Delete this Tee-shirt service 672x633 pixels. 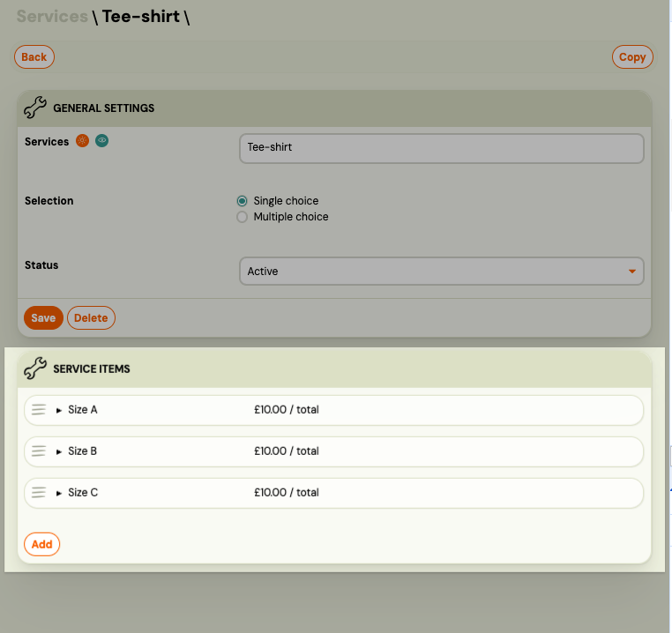(x=91, y=318)
